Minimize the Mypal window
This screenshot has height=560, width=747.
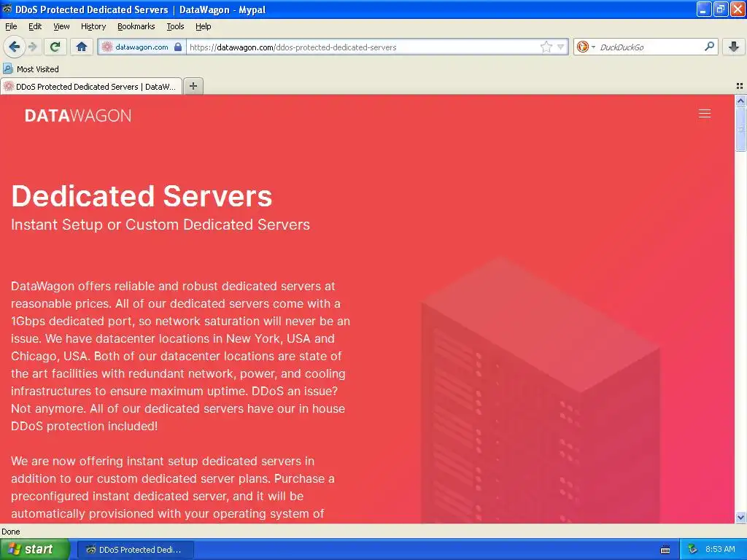coord(704,9)
